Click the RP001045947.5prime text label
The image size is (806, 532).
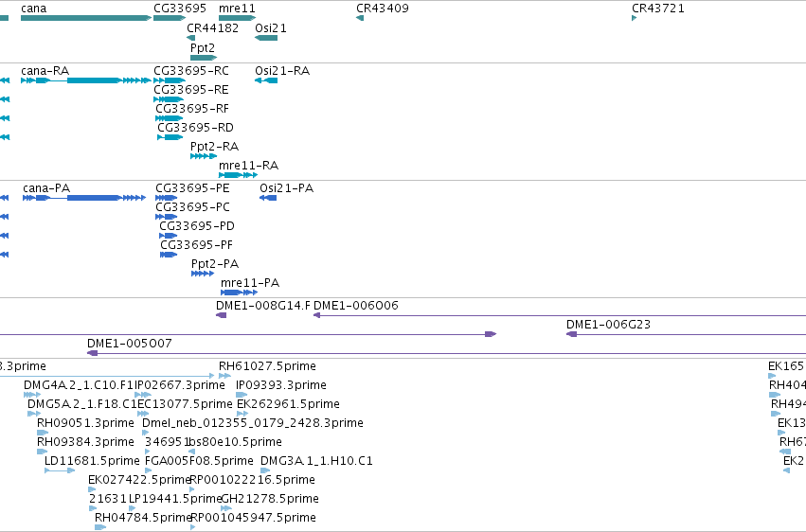pos(253,518)
